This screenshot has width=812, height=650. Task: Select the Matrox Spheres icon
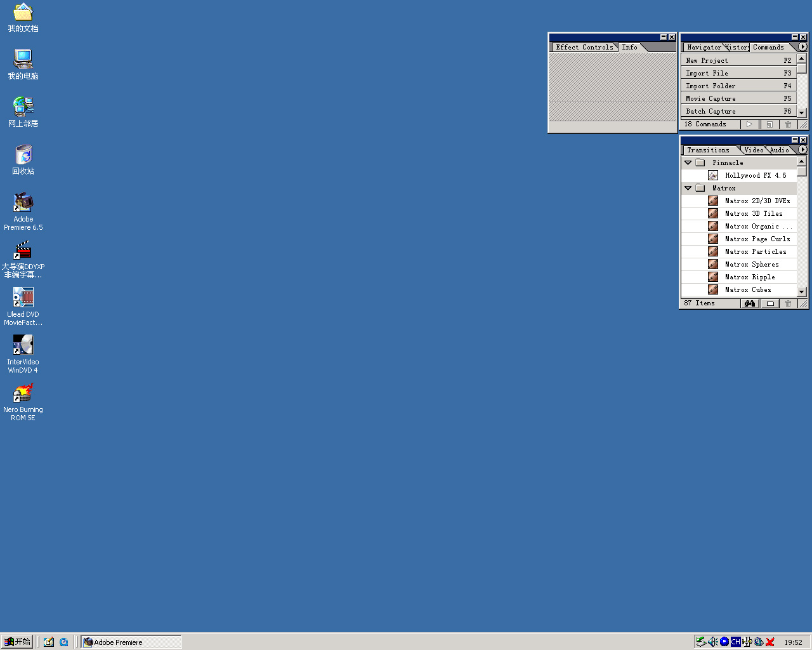click(x=713, y=264)
